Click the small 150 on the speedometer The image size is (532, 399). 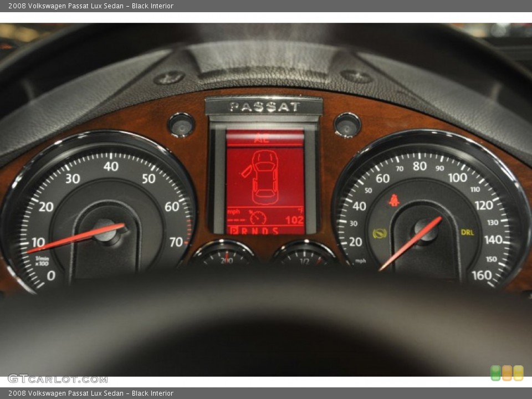coord(492,259)
